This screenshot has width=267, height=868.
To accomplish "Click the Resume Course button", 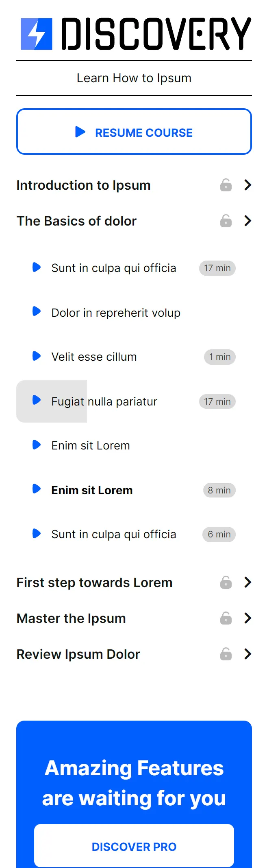I will point(134,132).
